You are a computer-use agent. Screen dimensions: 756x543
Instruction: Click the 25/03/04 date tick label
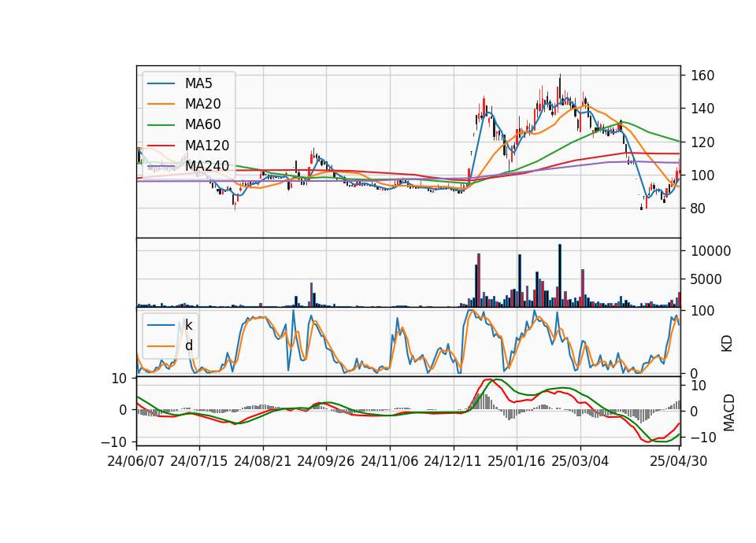[x=580, y=461]
